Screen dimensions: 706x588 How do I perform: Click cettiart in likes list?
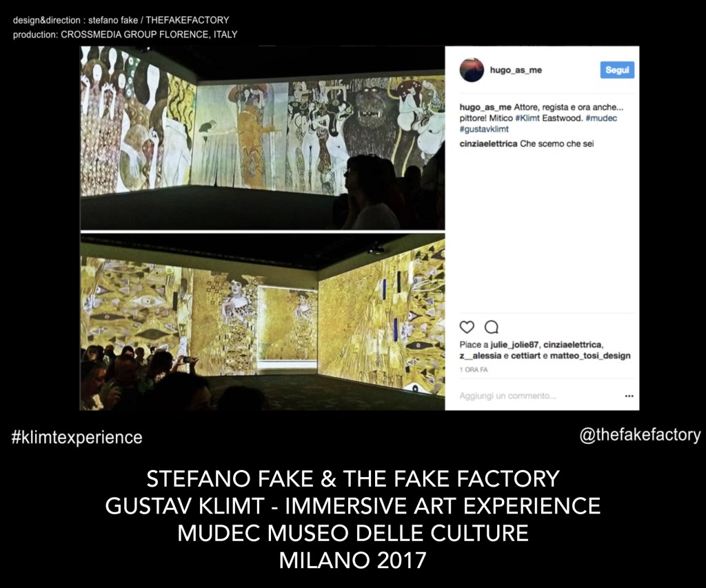526,356
